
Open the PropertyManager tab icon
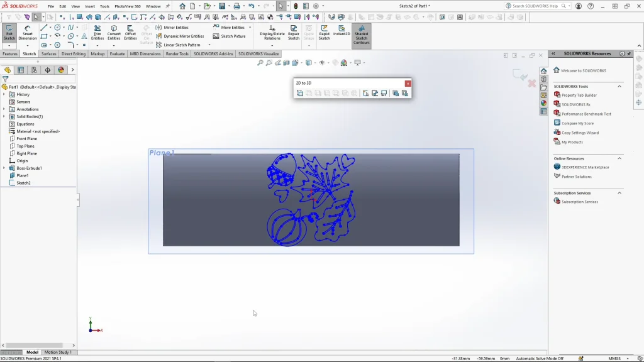tap(21, 70)
